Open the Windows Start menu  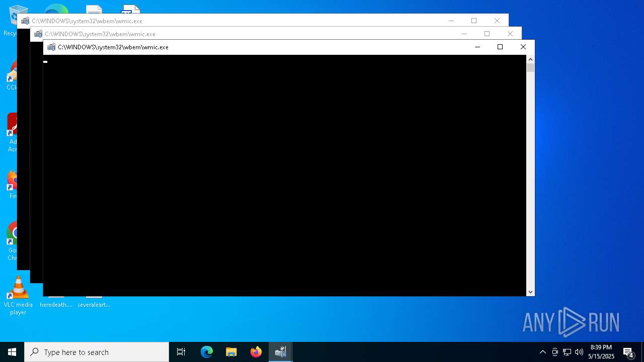(12, 352)
